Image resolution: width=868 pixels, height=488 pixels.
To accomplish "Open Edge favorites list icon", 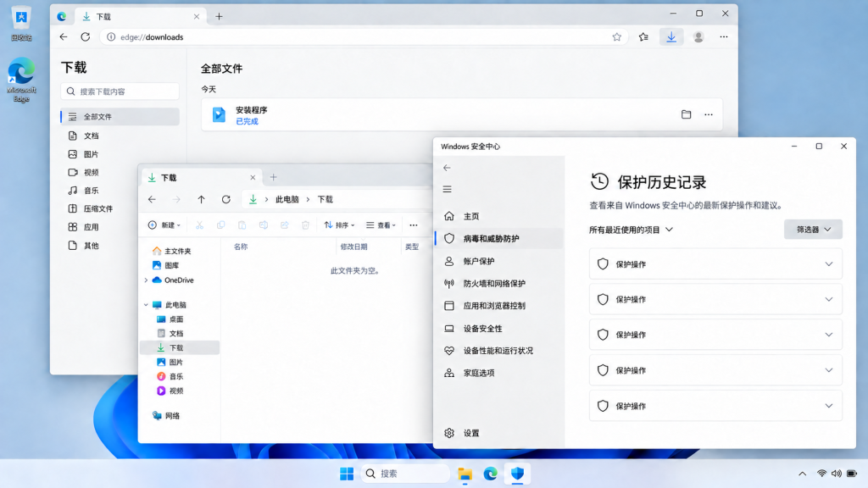I will pyautogui.click(x=643, y=37).
